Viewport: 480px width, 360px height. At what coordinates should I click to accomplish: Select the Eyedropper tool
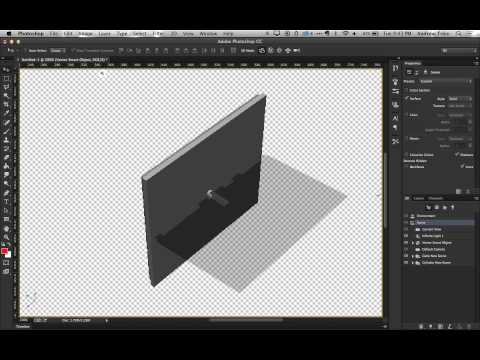pos(6,113)
